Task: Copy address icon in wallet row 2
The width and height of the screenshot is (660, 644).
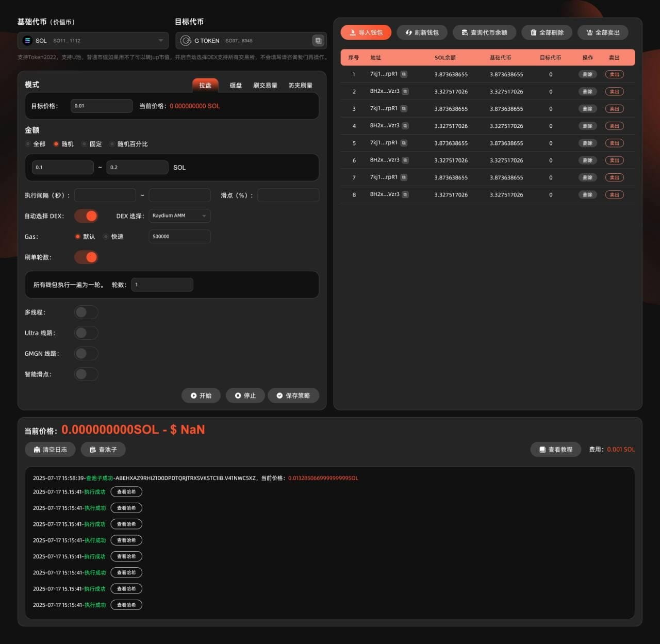Action: click(405, 91)
